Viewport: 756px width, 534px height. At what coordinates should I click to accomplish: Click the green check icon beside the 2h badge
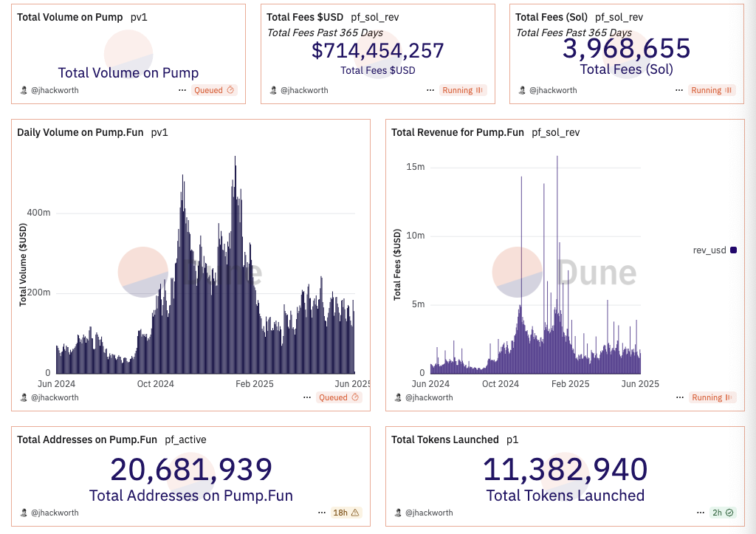pyautogui.click(x=729, y=512)
